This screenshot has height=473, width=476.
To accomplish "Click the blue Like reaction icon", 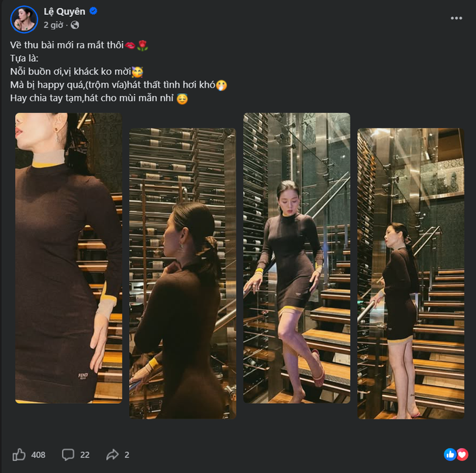I will click(449, 454).
